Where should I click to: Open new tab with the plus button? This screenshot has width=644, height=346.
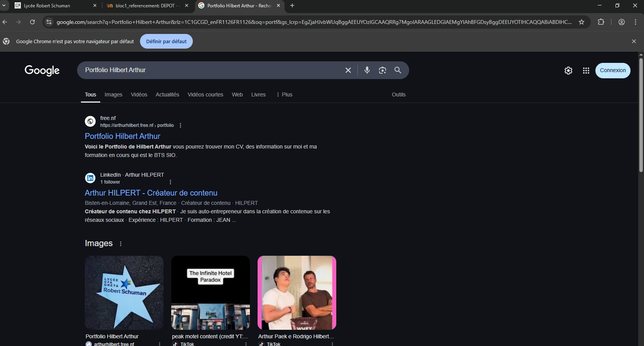292,5
